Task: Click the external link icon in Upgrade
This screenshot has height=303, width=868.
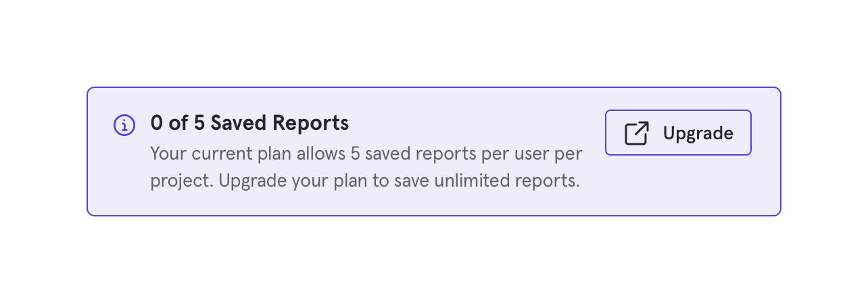Action: point(636,133)
